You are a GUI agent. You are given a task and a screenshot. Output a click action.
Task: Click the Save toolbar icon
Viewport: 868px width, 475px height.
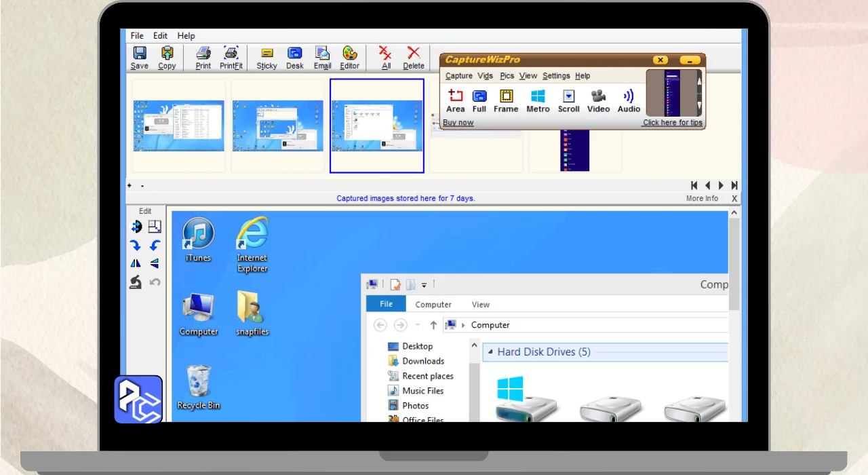pos(140,58)
